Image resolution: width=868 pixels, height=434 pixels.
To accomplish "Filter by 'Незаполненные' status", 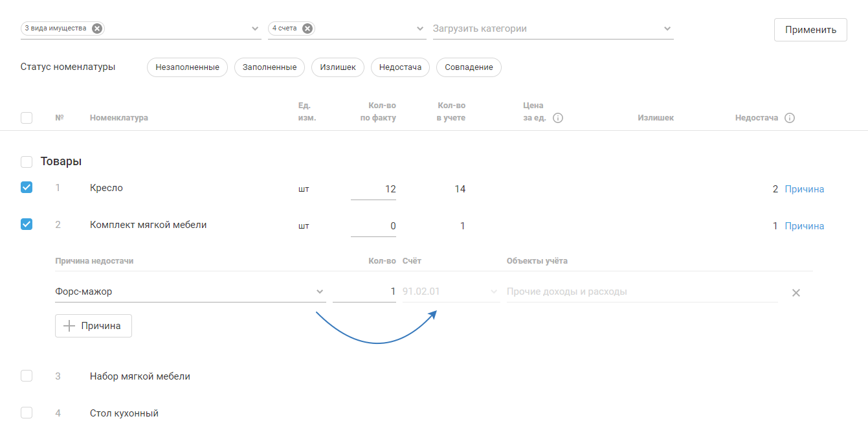I will [x=187, y=67].
